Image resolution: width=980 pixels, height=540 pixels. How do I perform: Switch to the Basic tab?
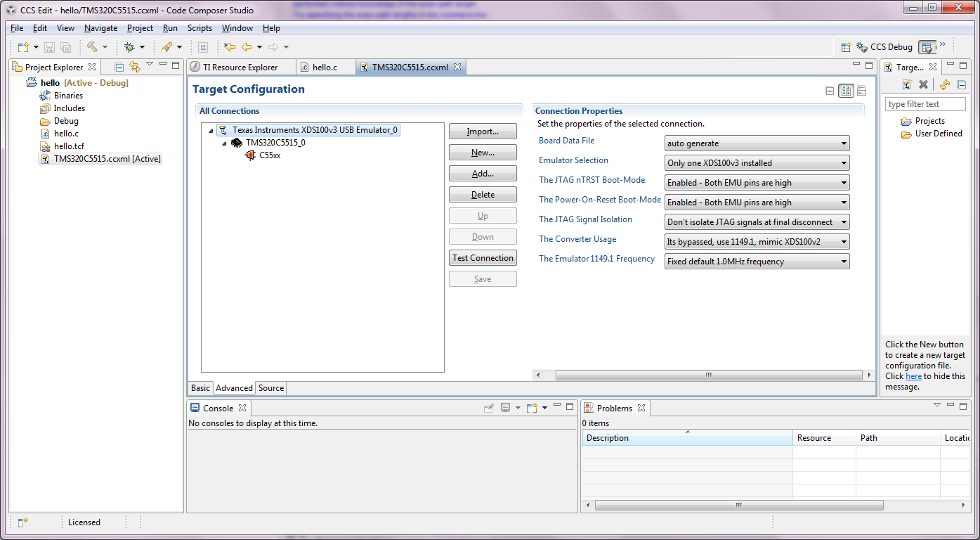click(200, 388)
